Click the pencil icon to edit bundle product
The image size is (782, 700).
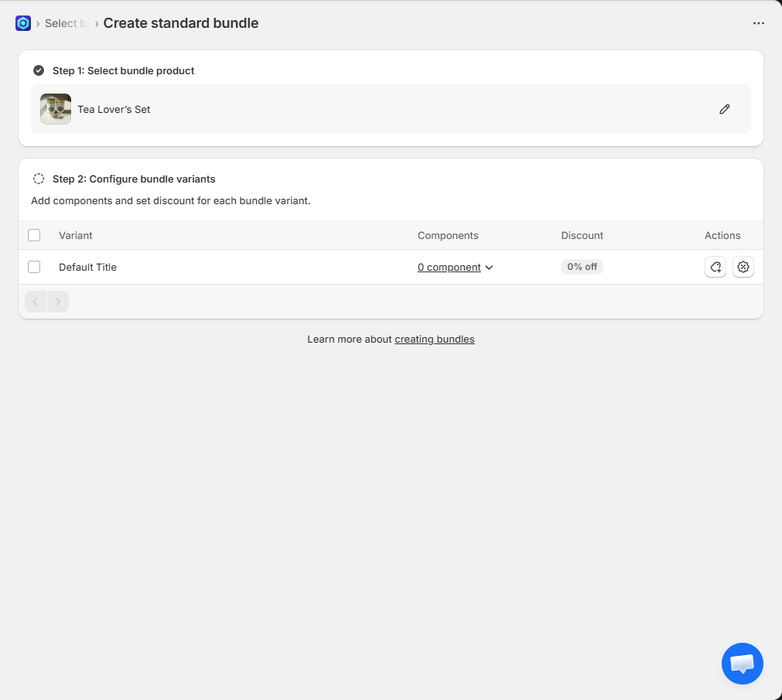click(x=724, y=109)
